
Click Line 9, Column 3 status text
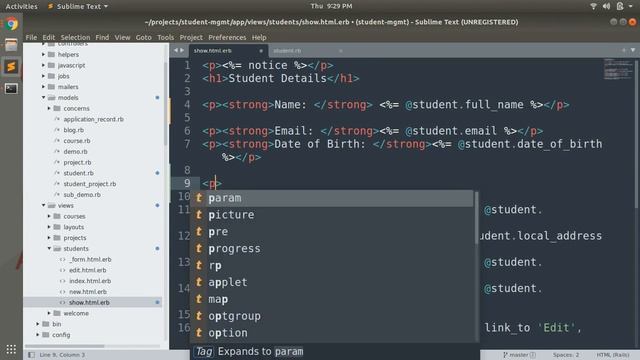62,355
